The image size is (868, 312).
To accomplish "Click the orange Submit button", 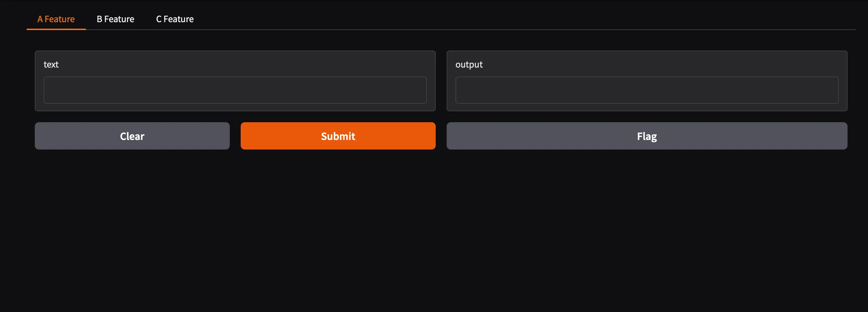I will tap(338, 136).
